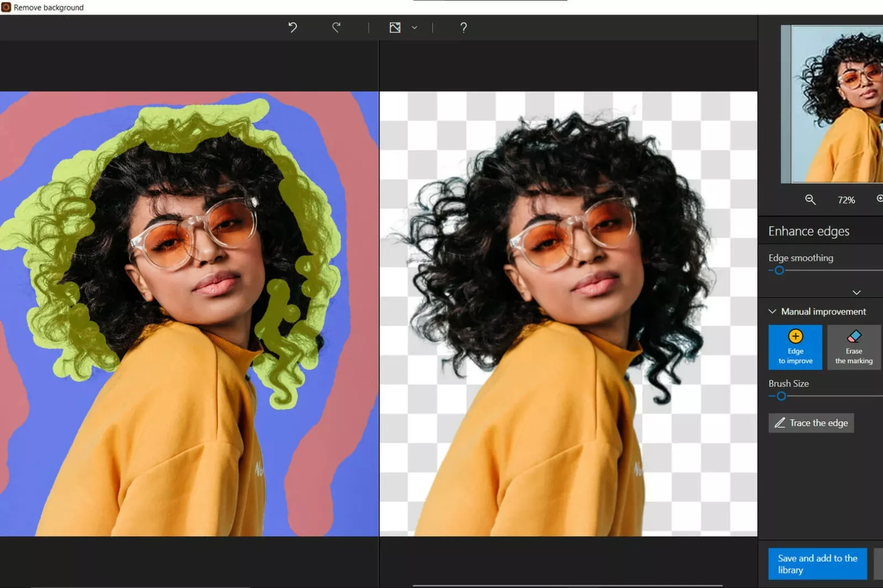Zoom in with the magnifier plus icon
The image size is (883, 588).
click(880, 199)
